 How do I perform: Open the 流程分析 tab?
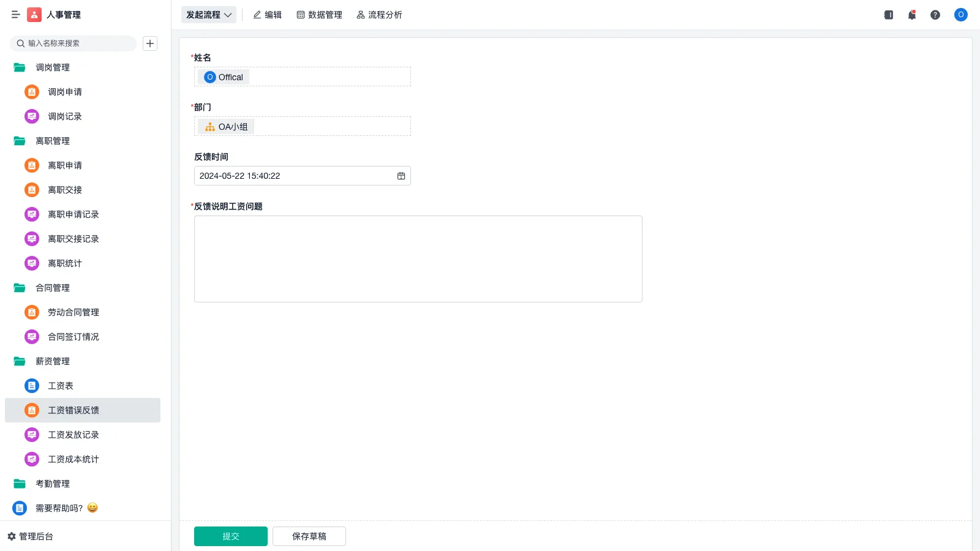tap(379, 15)
